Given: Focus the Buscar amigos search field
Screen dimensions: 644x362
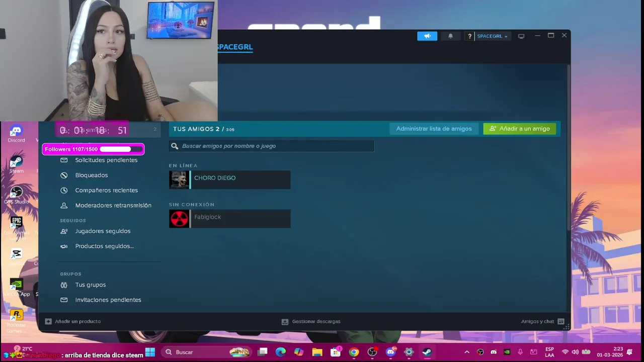Looking at the screenshot, I should (272, 146).
